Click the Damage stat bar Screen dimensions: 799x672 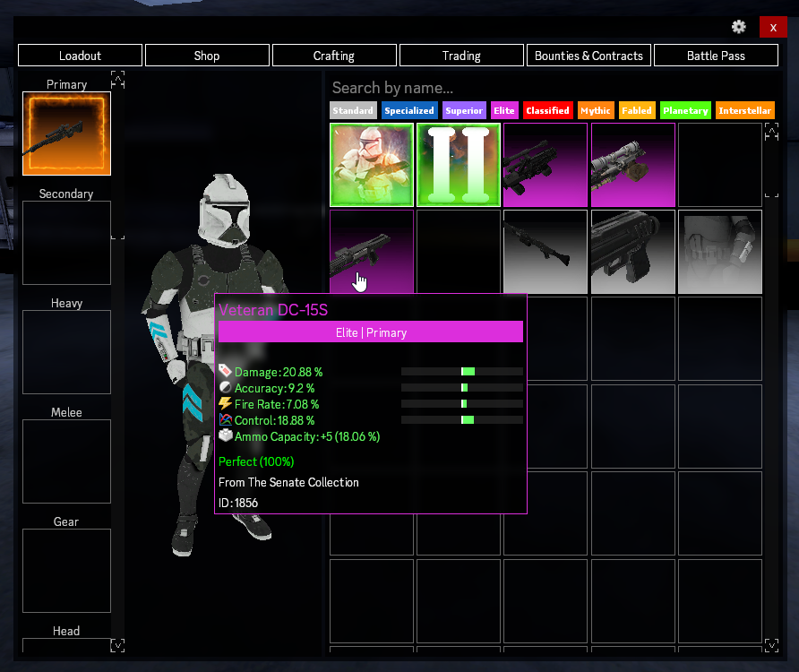[462, 372]
